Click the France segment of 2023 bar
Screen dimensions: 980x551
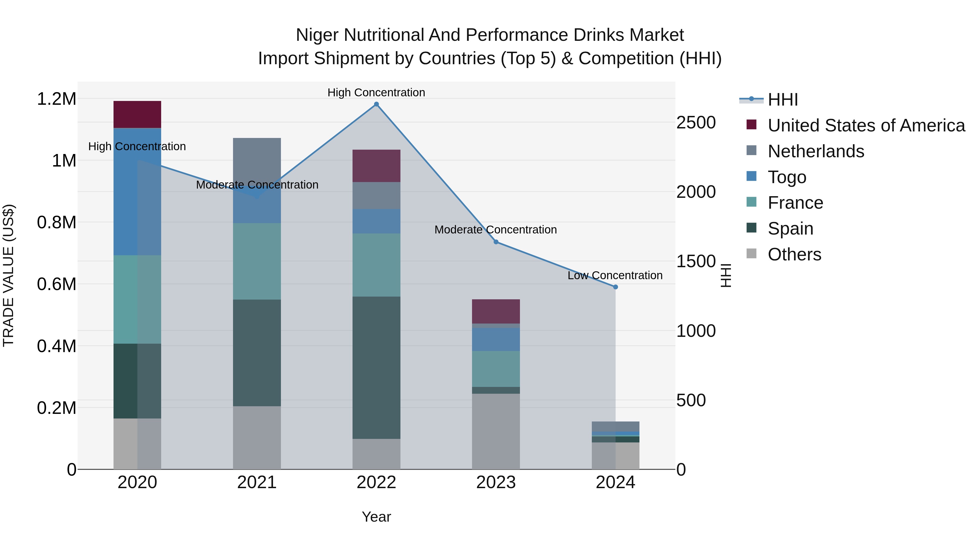pos(496,369)
